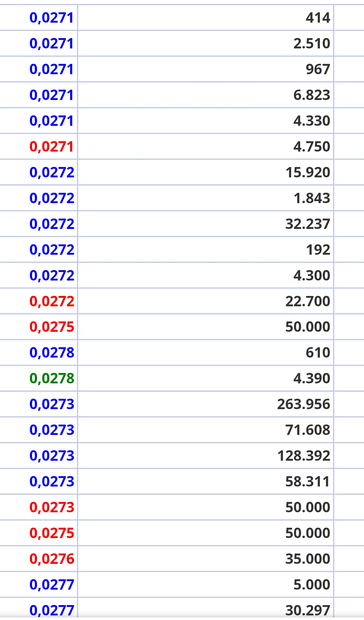Click the red price 0,0272
The width and height of the screenshot is (364, 620).
52,301
